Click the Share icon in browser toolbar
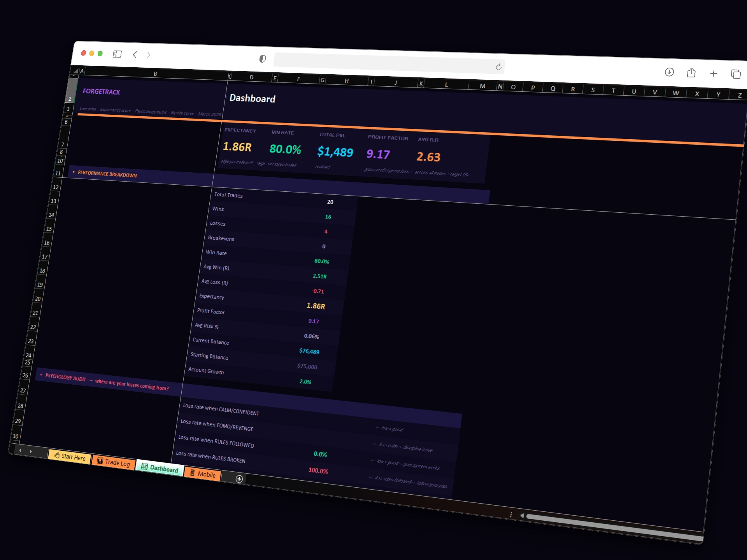Viewport: 747px width, 560px height. [x=691, y=73]
